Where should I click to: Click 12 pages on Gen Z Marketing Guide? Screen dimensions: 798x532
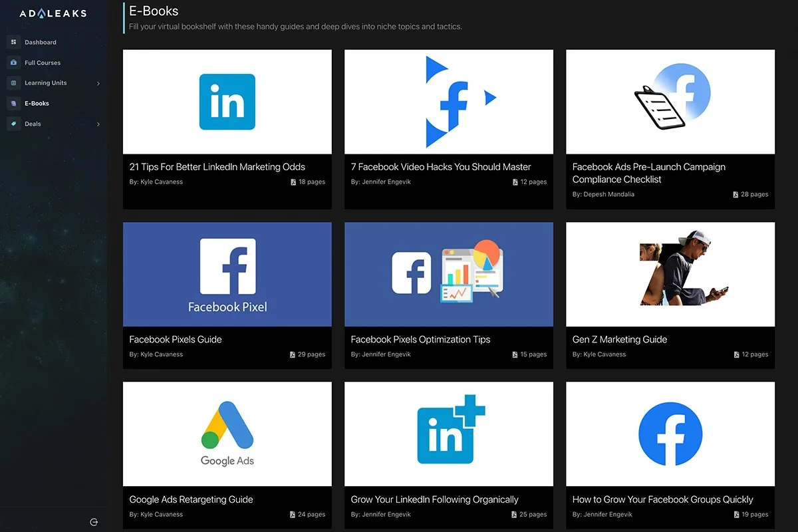pos(755,354)
